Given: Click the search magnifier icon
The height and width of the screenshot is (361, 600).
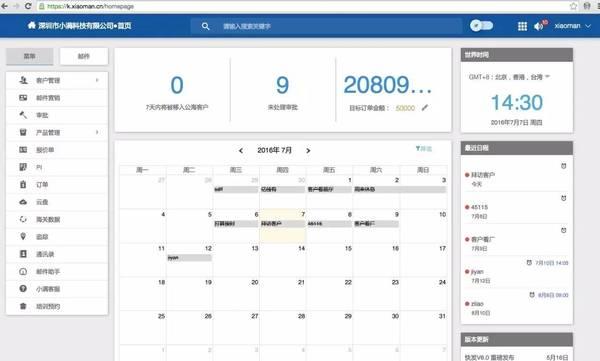Looking at the screenshot, I should [205, 26].
